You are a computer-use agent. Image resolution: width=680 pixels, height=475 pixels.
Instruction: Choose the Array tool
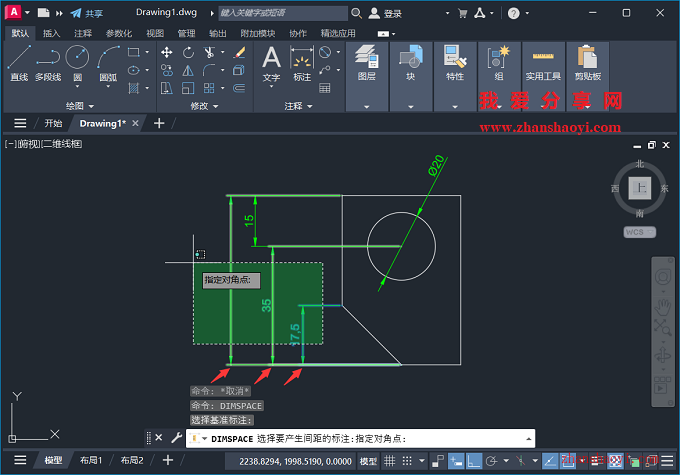point(209,88)
